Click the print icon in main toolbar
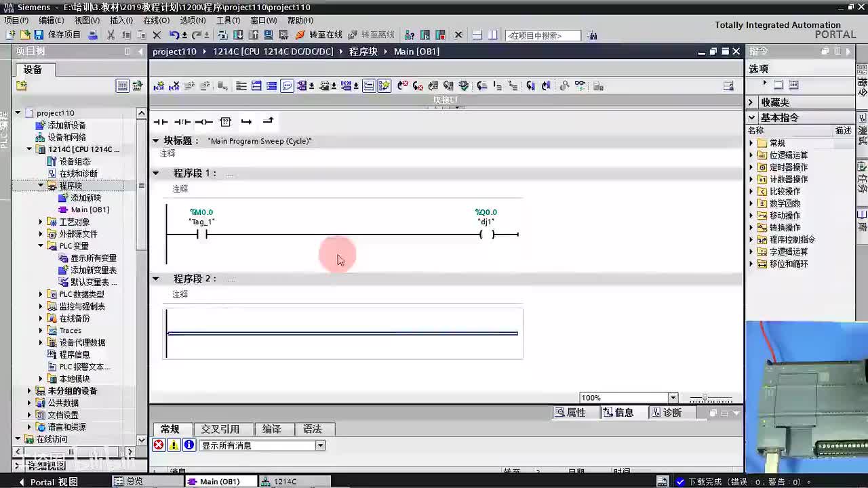Screen dimensions: 868x488 pyautogui.click(x=93, y=35)
